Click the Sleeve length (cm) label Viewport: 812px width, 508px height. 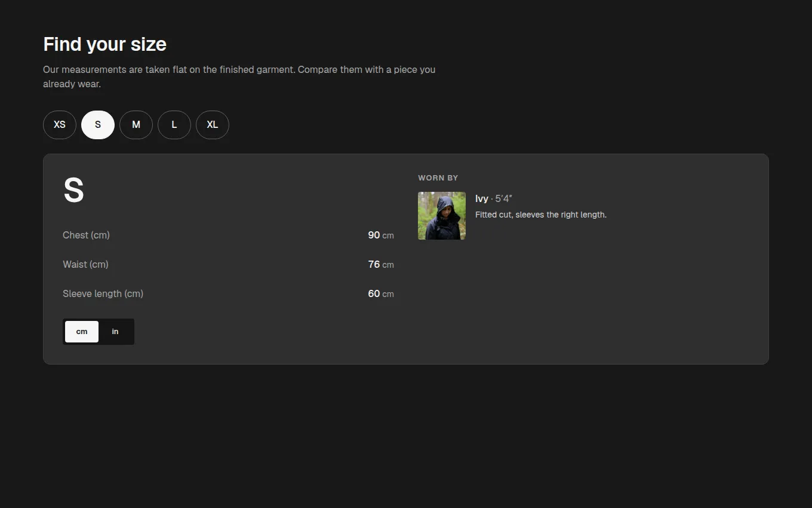pos(103,293)
